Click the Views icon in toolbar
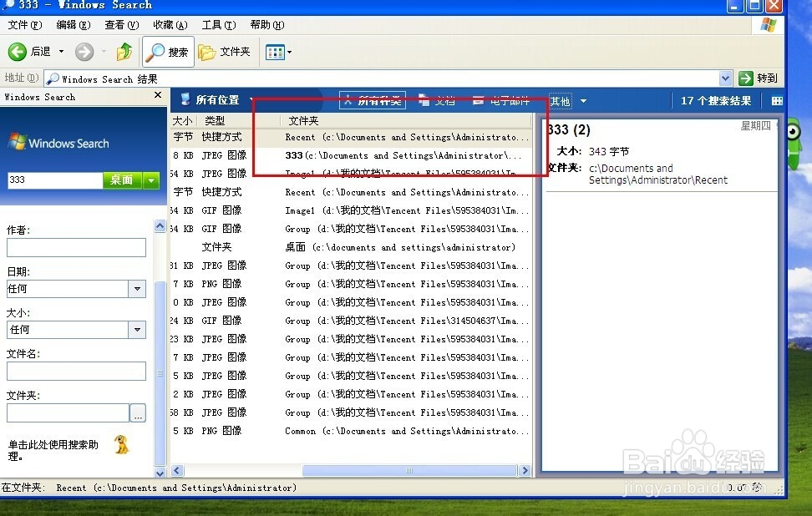 pyautogui.click(x=275, y=52)
